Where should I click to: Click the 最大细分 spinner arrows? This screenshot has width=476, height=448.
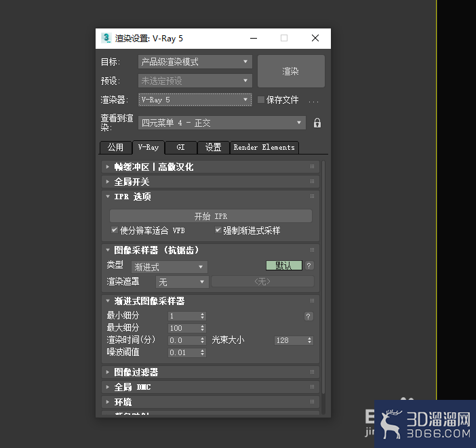click(203, 328)
